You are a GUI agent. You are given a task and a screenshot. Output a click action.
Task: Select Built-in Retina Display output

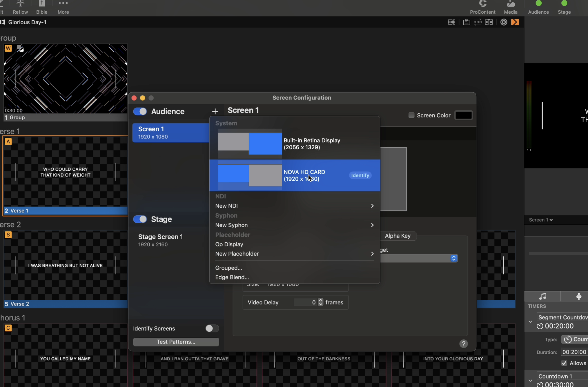(x=295, y=144)
